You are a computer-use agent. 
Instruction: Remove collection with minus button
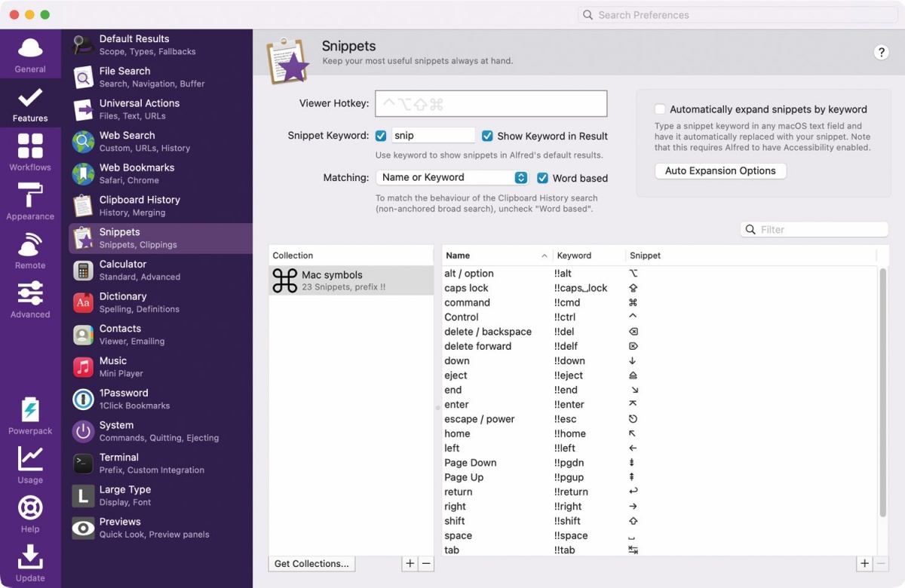(x=426, y=564)
